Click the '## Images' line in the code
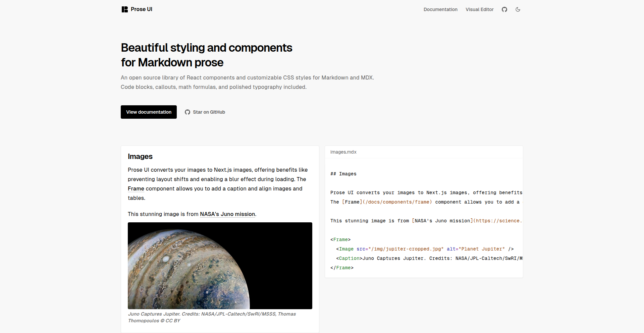This screenshot has width=644, height=333. coord(343,174)
